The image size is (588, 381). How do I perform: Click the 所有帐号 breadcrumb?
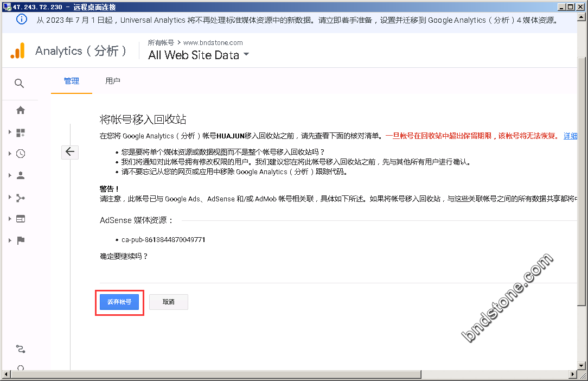[x=161, y=43]
